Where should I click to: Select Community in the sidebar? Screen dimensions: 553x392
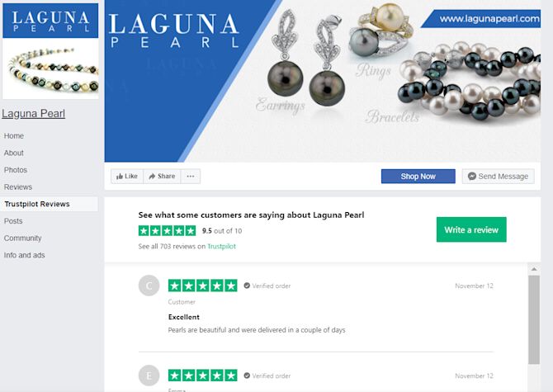tap(22, 238)
